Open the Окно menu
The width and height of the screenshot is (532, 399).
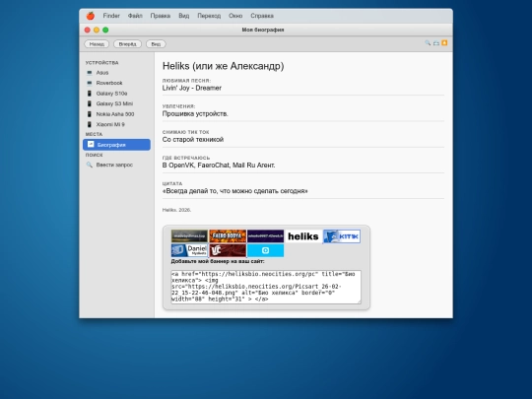coord(235,16)
